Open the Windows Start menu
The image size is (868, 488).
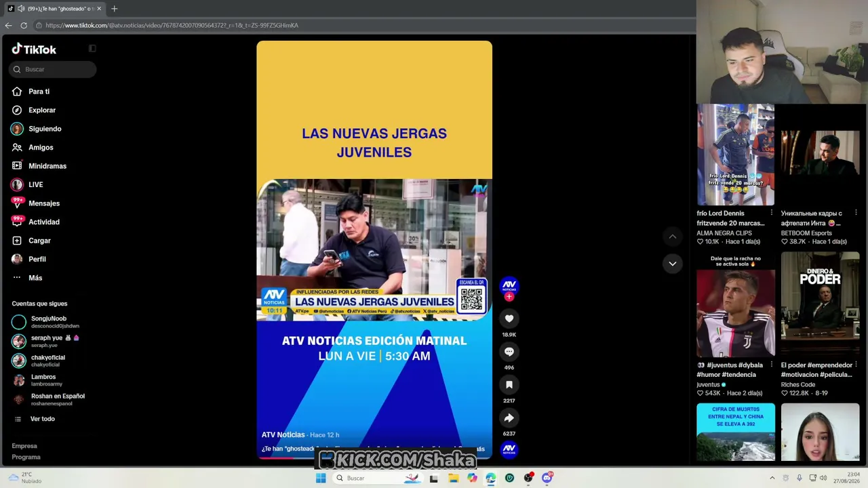321,478
